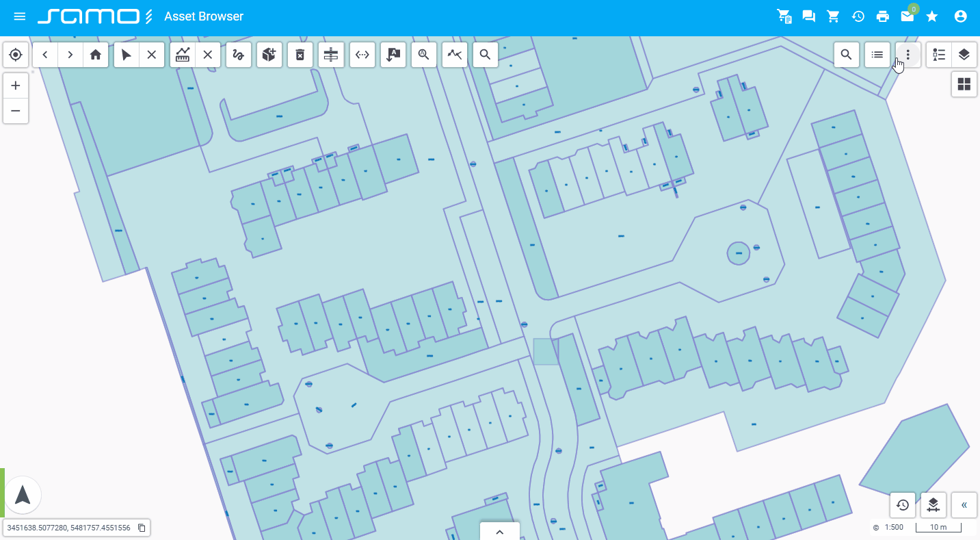Screen dimensions: 980x540
Task: Open the layers panel
Action: [964, 55]
